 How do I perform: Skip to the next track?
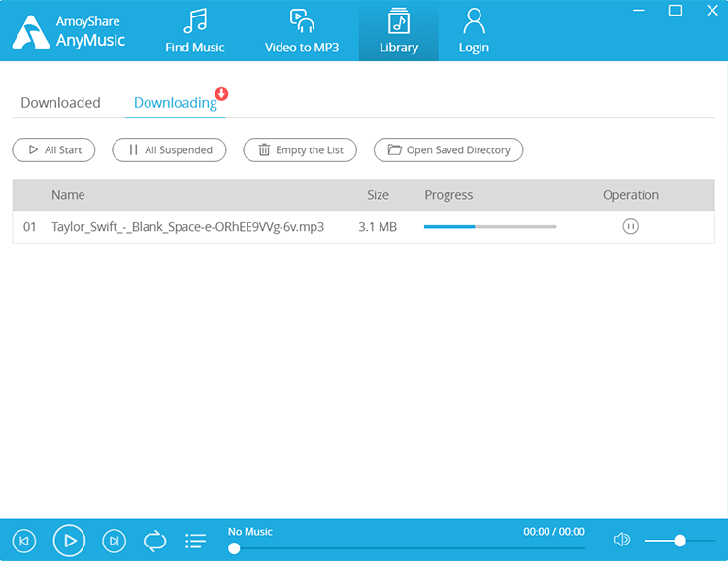tap(114, 541)
